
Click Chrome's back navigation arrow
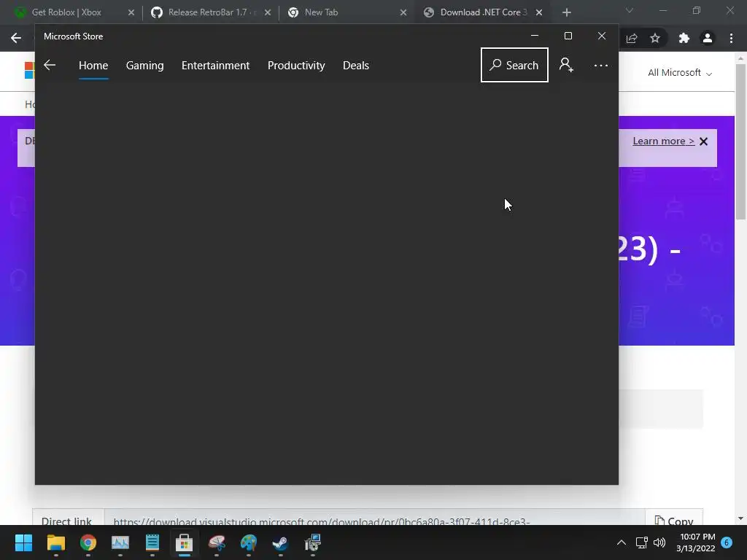[16, 38]
